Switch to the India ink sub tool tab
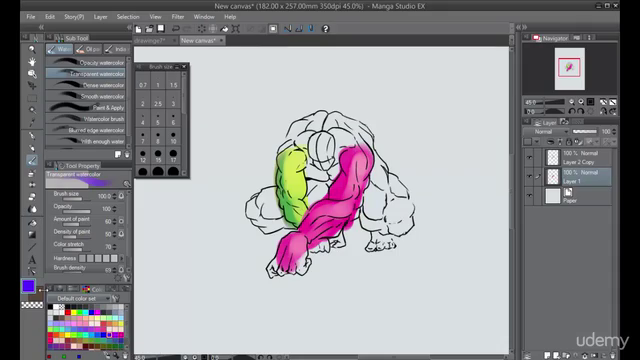Image resolution: width=640 pixels, height=360 pixels. pyautogui.click(x=117, y=49)
